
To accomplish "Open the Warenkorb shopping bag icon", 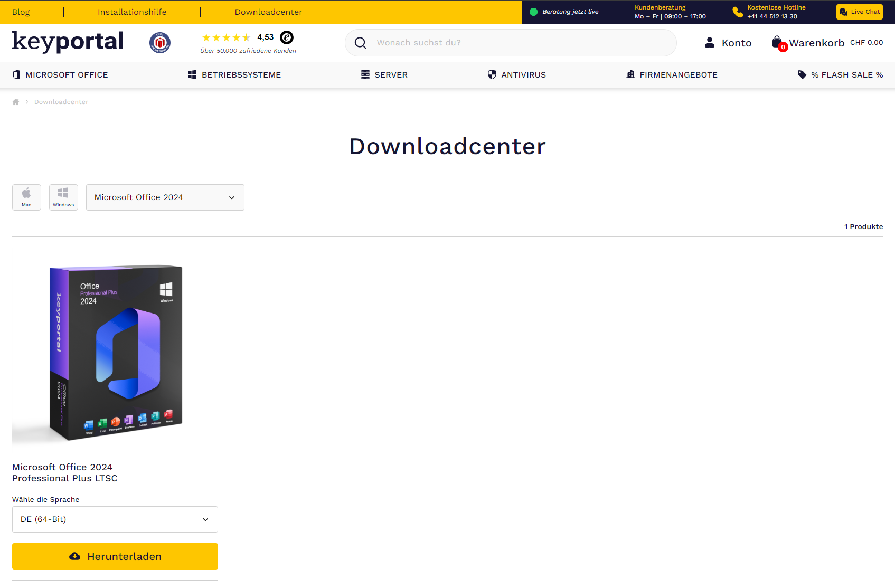I will (777, 42).
